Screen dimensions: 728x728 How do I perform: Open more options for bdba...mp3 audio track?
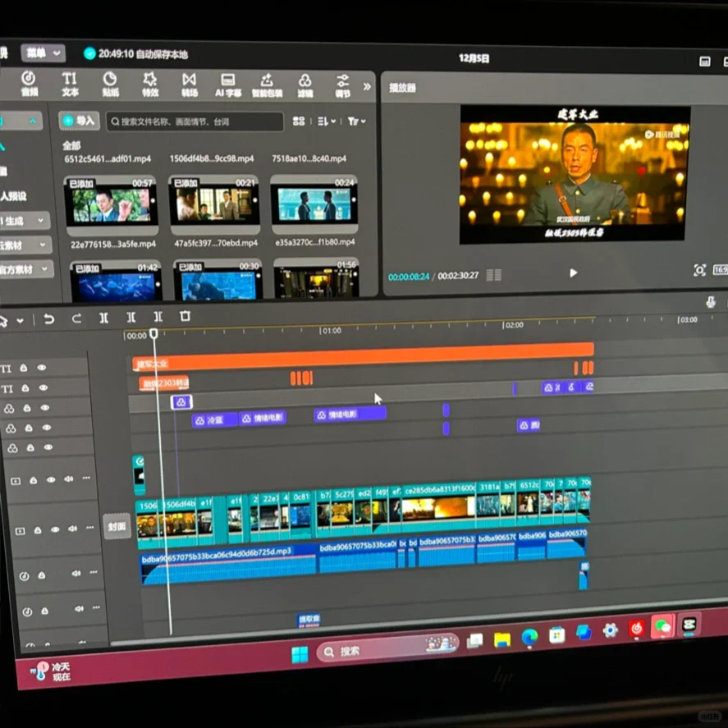tap(94, 572)
